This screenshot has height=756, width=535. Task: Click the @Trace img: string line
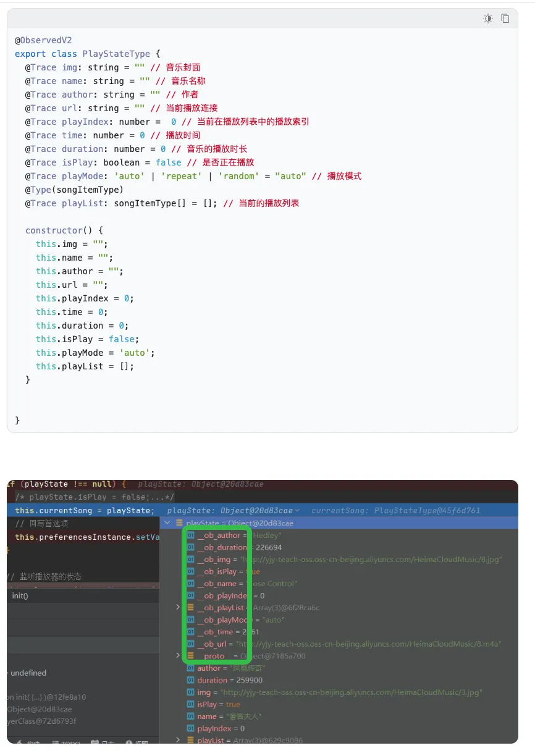click(x=112, y=67)
